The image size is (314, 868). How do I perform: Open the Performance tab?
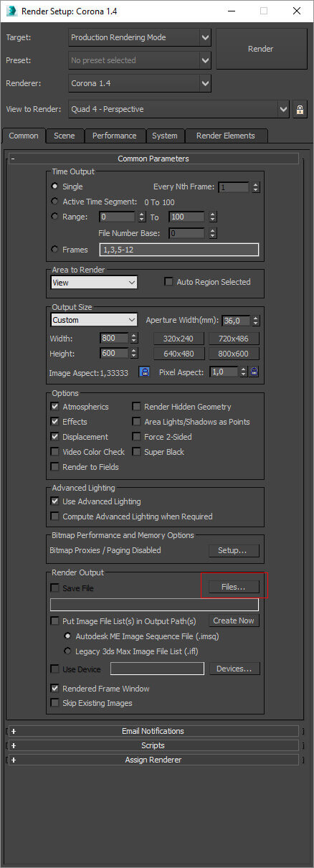114,136
